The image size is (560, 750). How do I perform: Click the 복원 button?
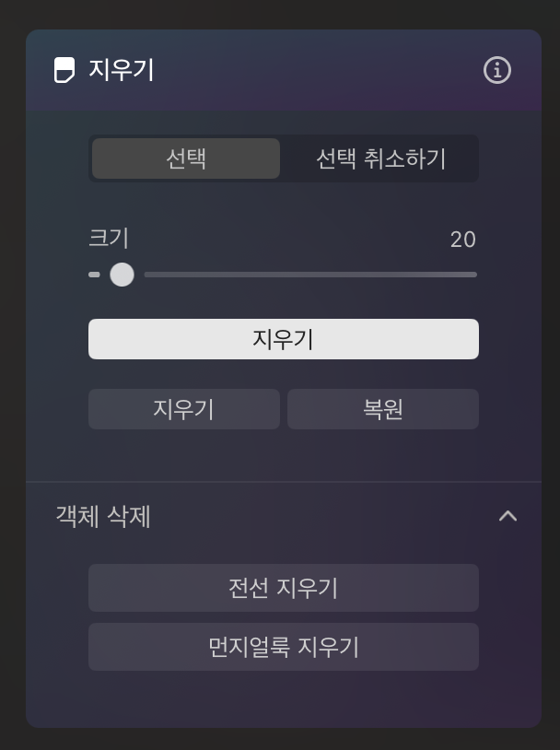[x=383, y=409]
